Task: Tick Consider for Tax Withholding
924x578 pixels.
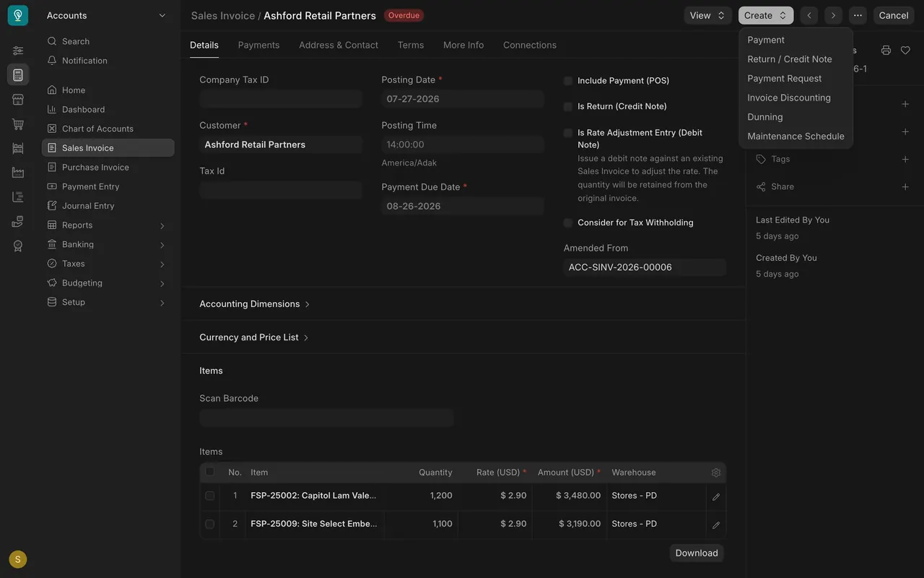Action: click(568, 223)
